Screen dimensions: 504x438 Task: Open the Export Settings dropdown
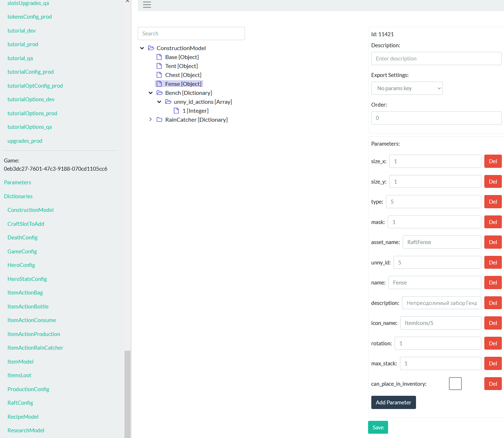pos(407,88)
